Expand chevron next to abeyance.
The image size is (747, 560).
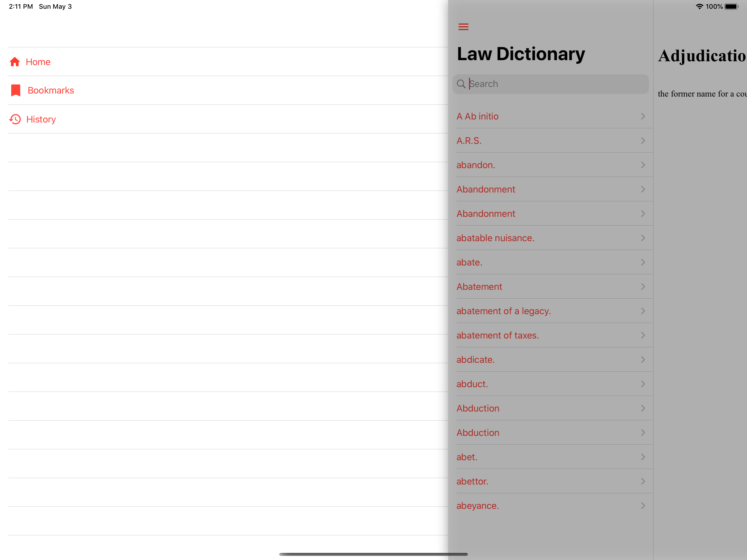click(643, 506)
